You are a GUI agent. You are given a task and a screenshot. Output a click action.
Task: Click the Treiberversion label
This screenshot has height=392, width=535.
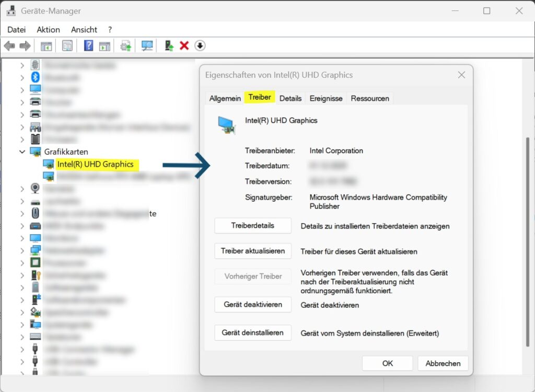point(268,182)
